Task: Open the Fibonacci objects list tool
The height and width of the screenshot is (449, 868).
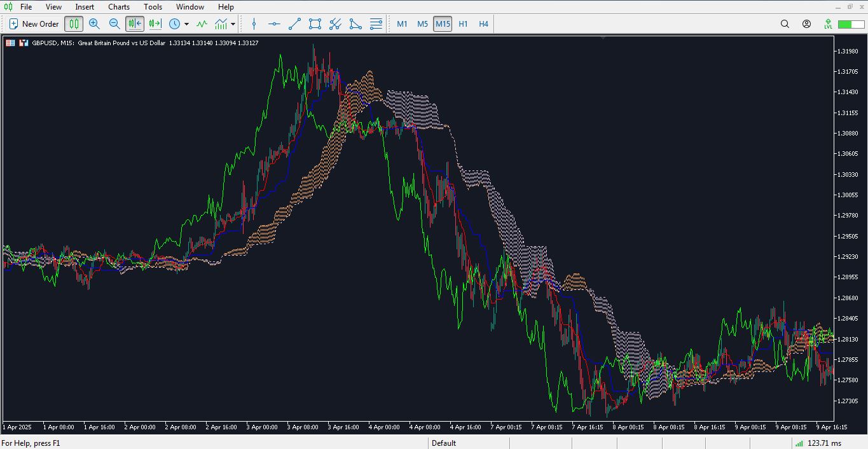Action: pos(376,24)
